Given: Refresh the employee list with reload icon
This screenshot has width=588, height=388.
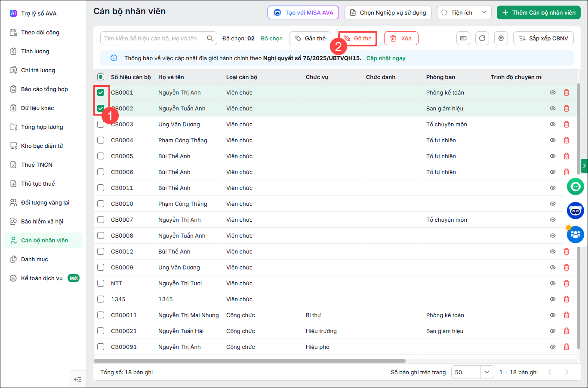Looking at the screenshot, I should pyautogui.click(x=482, y=38).
